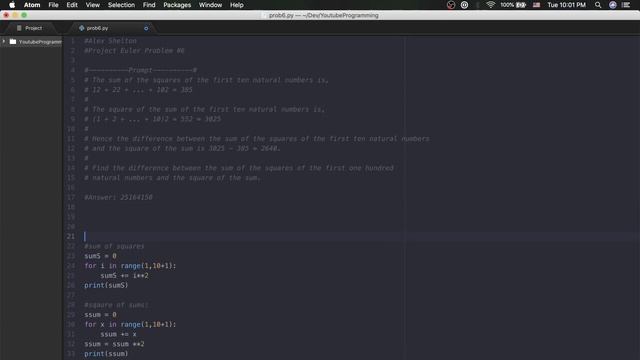Click the clock showing Tue 10:01 PM
This screenshot has height=360, width=640.
click(567, 5)
